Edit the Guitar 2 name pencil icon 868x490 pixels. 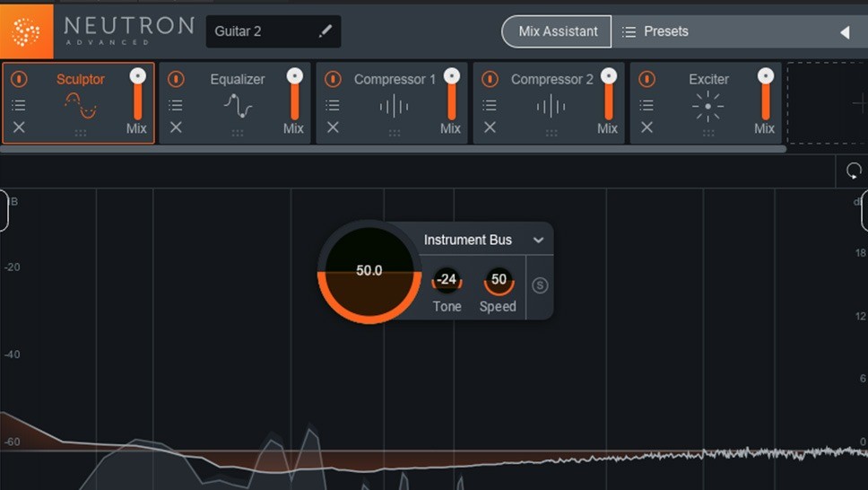pos(325,31)
